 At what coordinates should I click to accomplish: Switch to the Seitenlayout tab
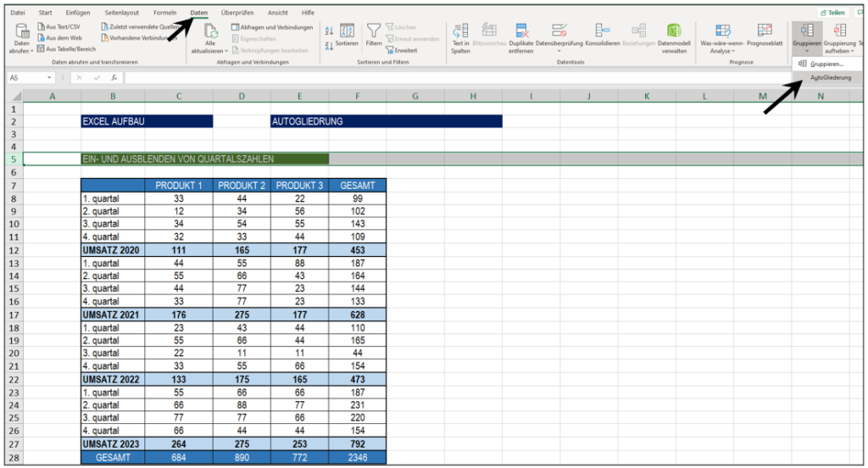point(122,12)
